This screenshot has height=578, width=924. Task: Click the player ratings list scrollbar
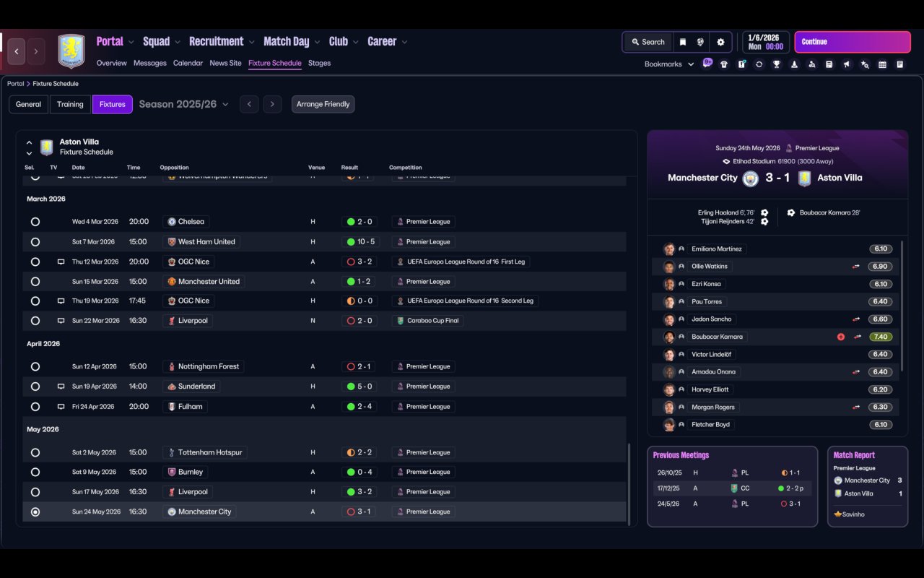[x=902, y=306]
